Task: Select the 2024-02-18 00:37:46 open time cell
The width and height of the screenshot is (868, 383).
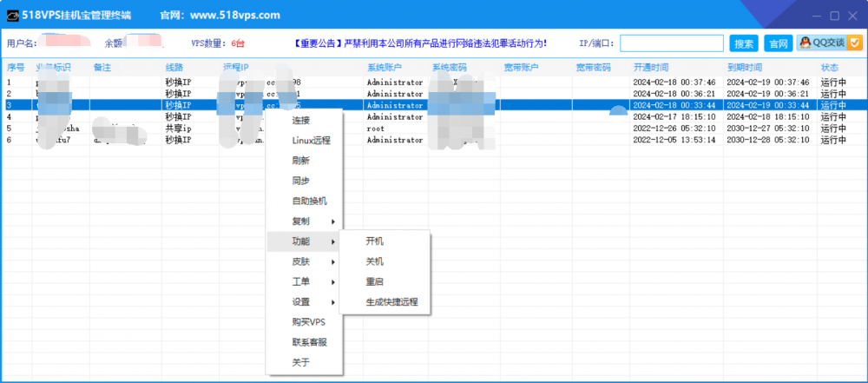Action: pos(674,82)
